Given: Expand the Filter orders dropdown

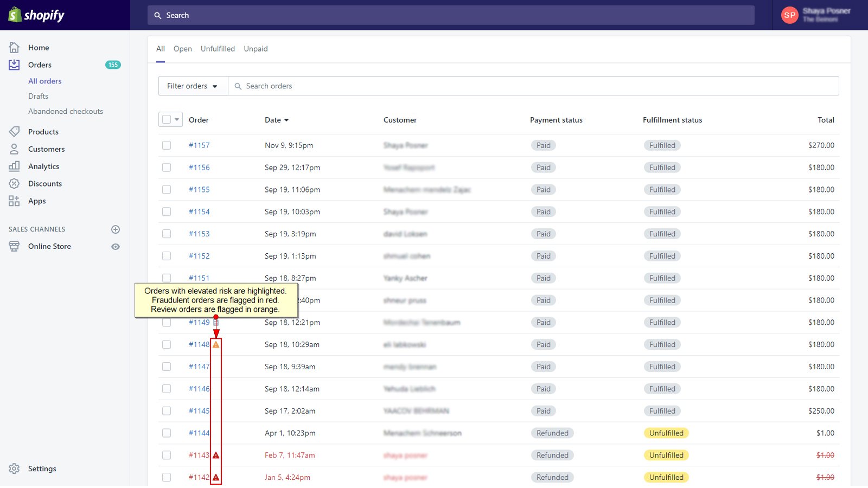Looking at the screenshot, I should pos(193,86).
